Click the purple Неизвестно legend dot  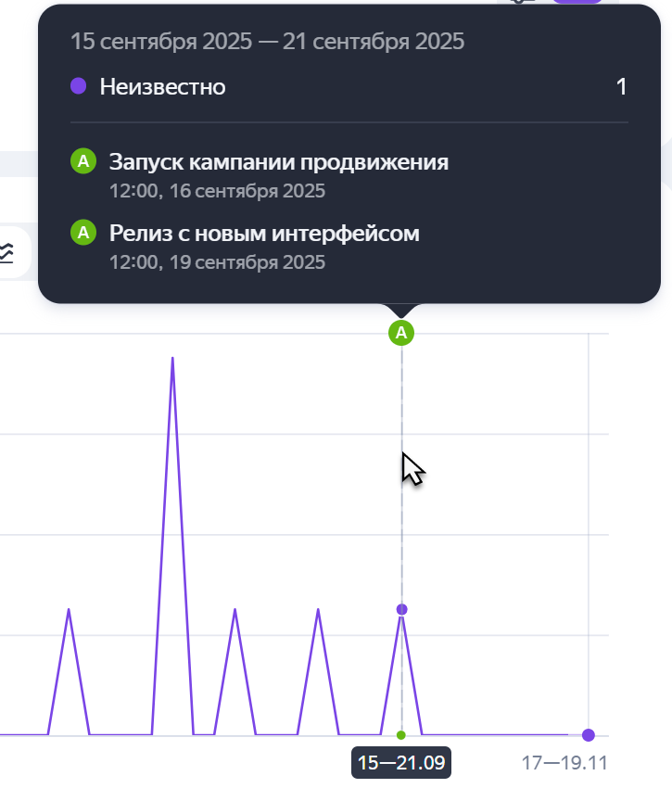click(79, 86)
